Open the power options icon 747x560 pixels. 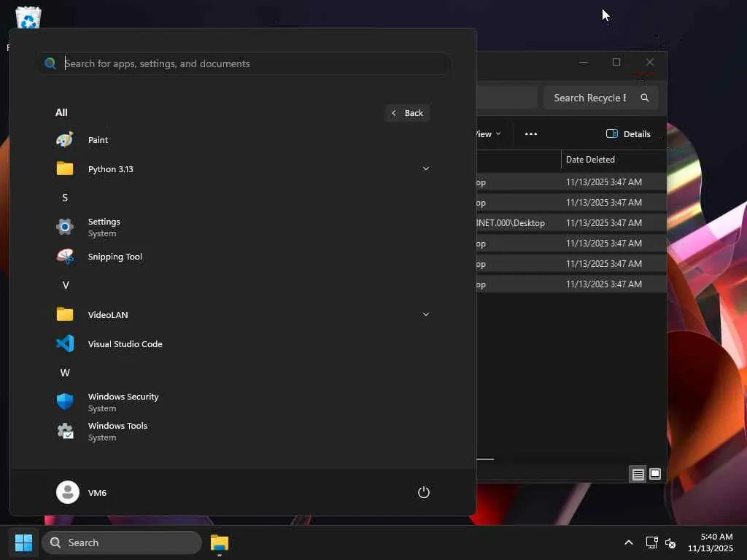(424, 492)
